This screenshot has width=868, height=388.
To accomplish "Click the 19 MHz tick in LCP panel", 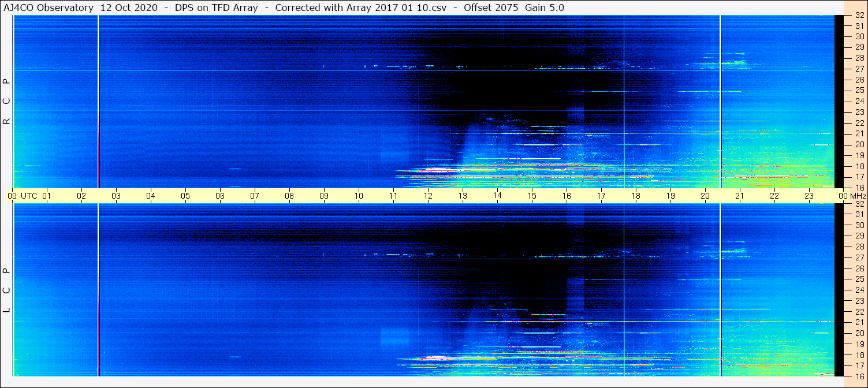I will click(859, 344).
